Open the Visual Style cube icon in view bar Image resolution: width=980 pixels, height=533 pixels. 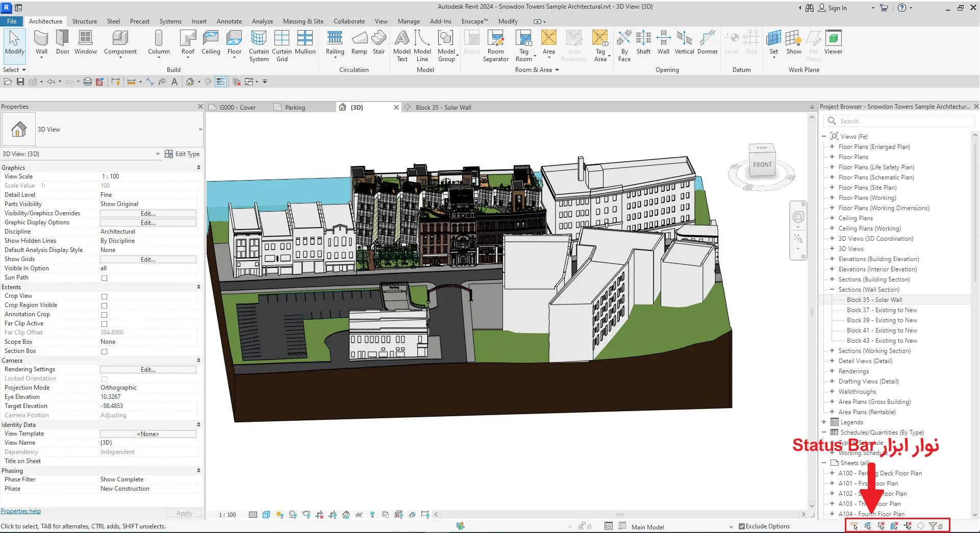[266, 515]
